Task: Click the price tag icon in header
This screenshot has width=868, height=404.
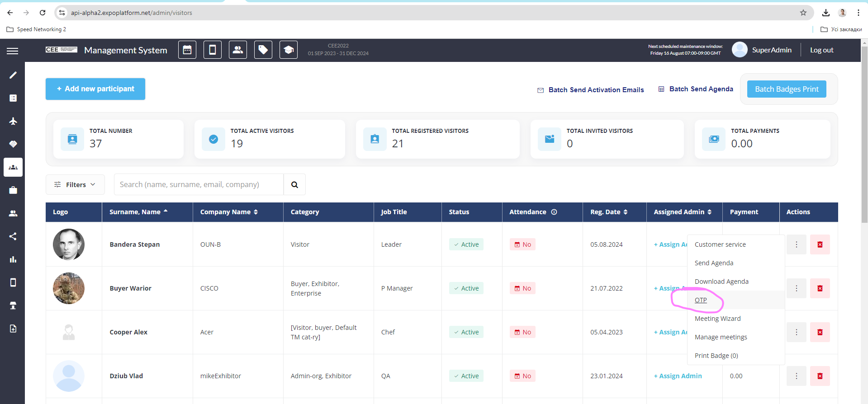Action: (263, 50)
